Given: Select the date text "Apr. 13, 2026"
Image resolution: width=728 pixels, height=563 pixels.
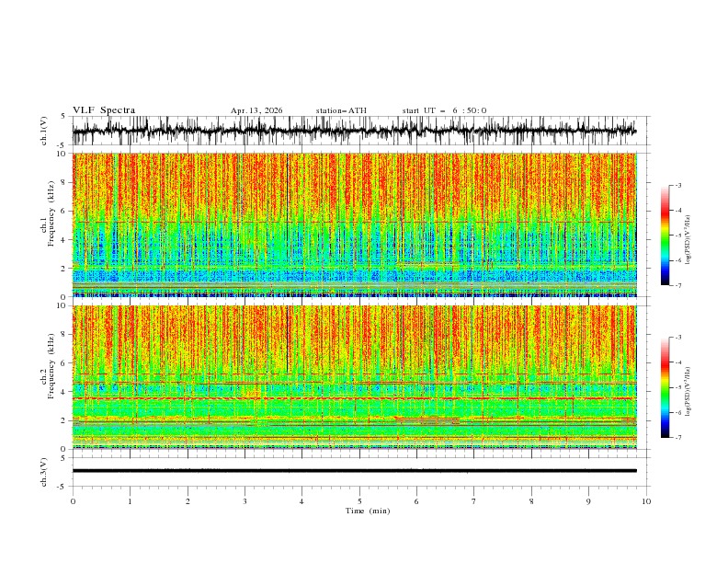Looking at the screenshot, I should click(x=256, y=110).
